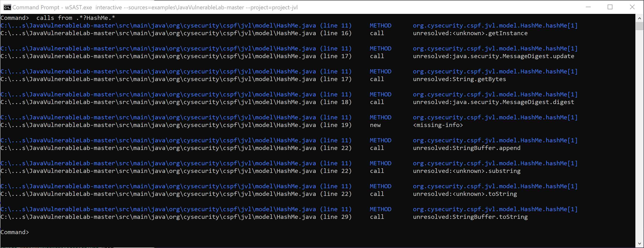Click the blue HashMe.java path above the missing-info row
This screenshot has height=248, width=644.
[158, 117]
